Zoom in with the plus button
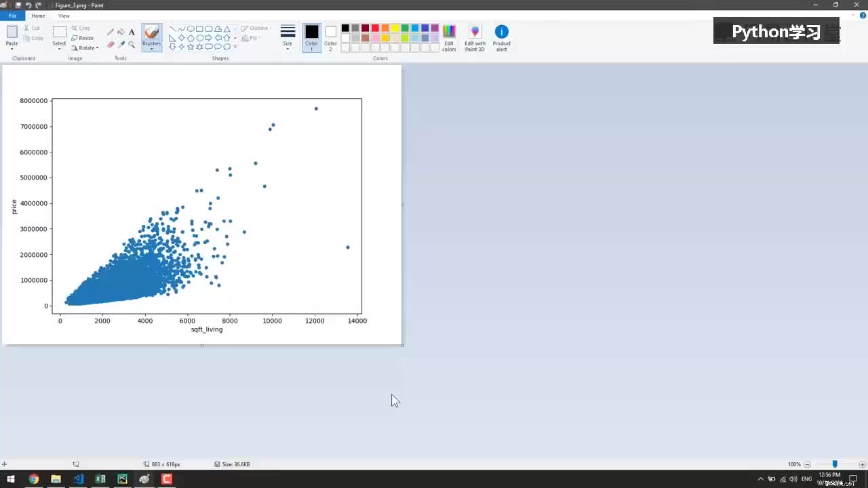Viewport: 868px width, 488px height. click(863, 464)
